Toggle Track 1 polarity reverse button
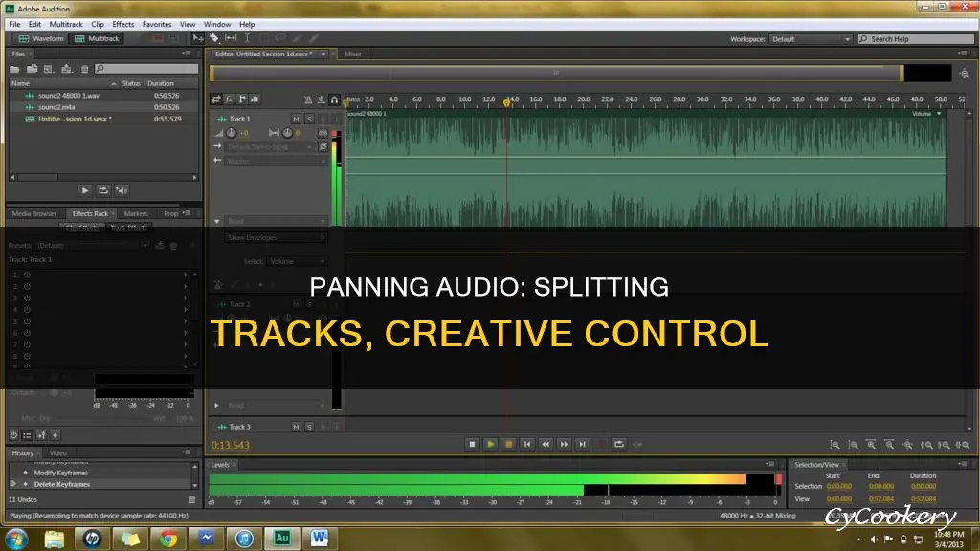Image resolution: width=980 pixels, height=551 pixels. tap(323, 146)
